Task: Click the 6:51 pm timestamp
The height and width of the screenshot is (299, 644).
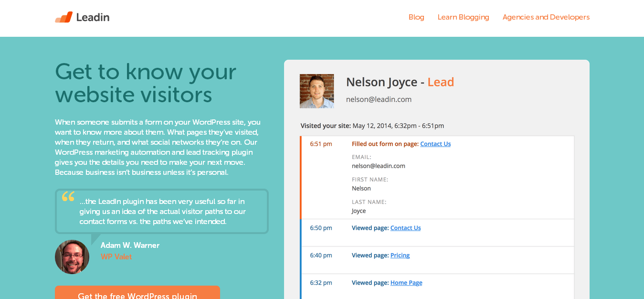Action: (321, 144)
